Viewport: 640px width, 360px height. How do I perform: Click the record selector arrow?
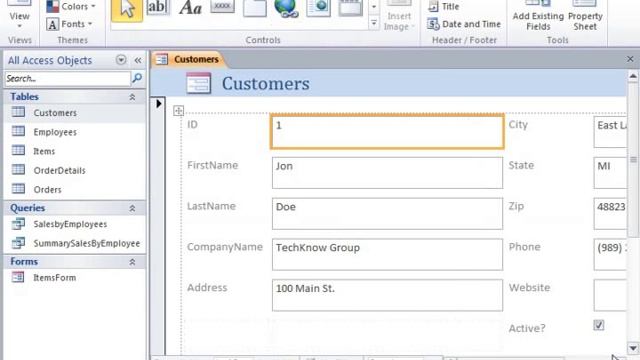click(159, 104)
